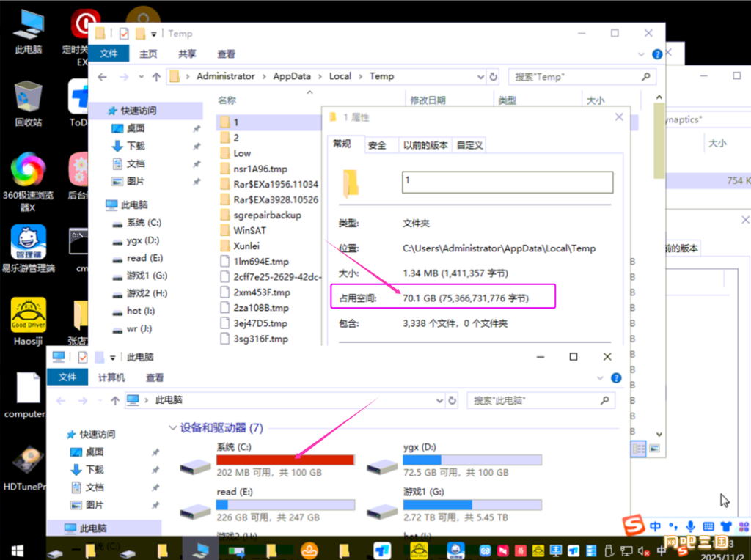
Task: Toggle properties checkmark icon in Temp title bar
Action: pos(123,34)
